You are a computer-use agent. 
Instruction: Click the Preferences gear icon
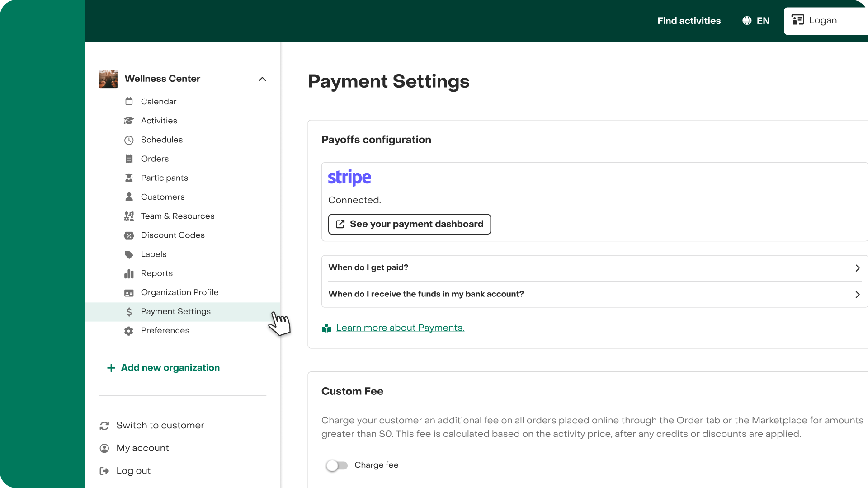pos(129,331)
